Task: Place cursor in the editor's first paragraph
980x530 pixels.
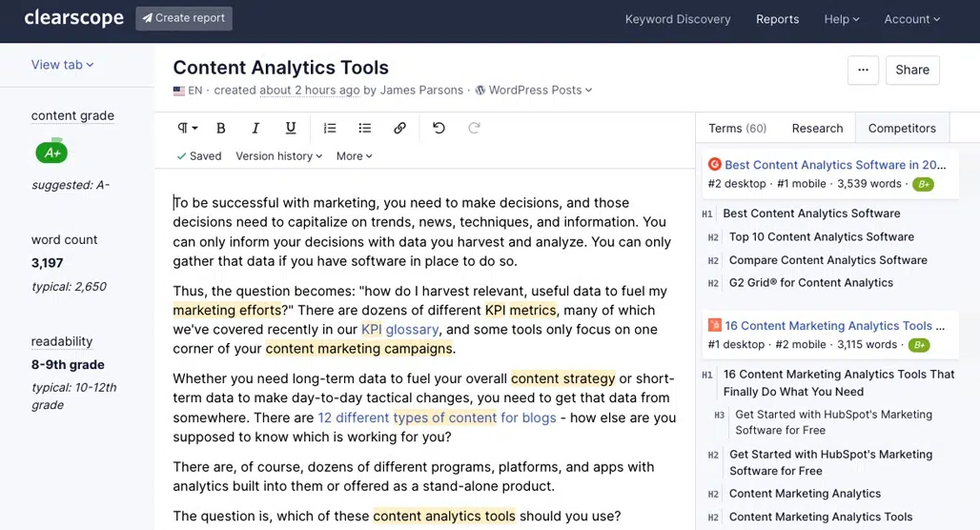Action: pyautogui.click(x=422, y=232)
